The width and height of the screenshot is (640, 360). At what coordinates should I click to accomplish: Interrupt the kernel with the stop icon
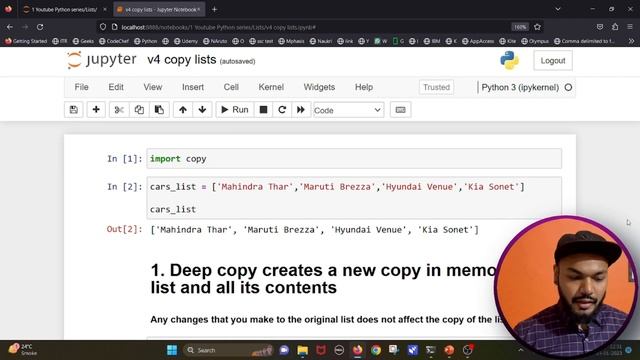(263, 110)
